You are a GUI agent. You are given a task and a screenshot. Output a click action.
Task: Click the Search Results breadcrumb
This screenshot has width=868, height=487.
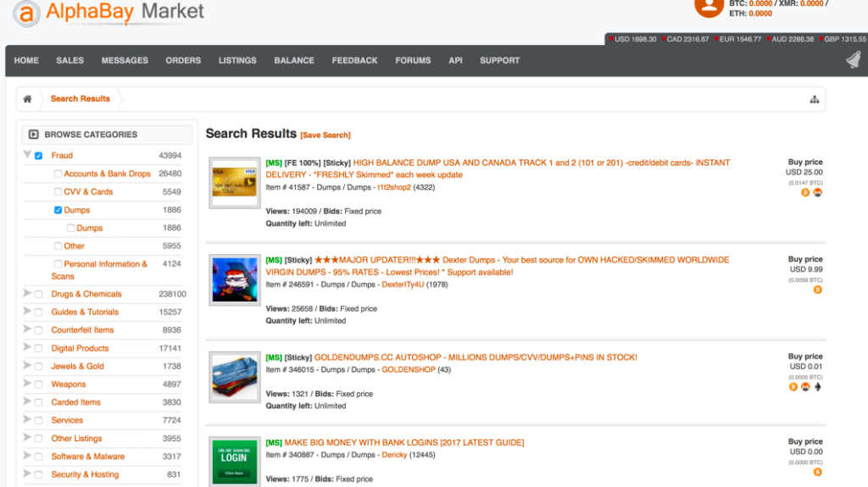(81, 98)
